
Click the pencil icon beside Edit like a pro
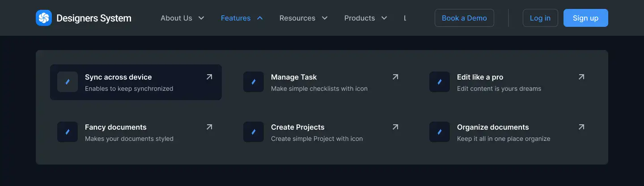(440, 82)
